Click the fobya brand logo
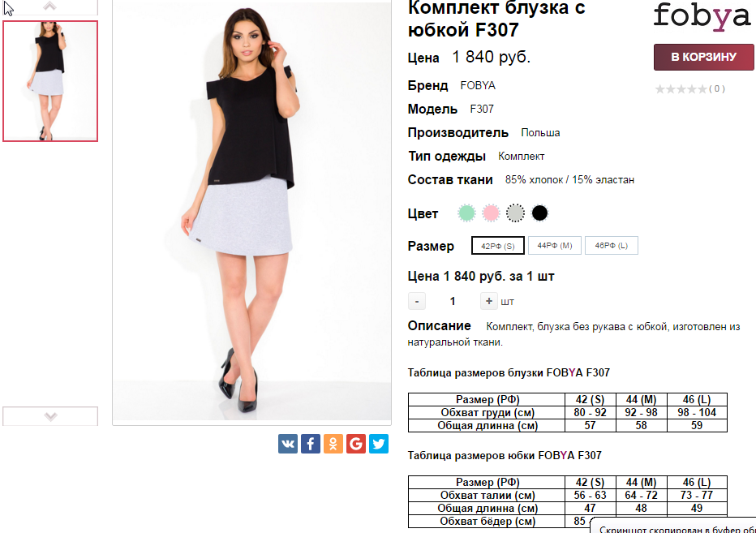 click(x=702, y=17)
